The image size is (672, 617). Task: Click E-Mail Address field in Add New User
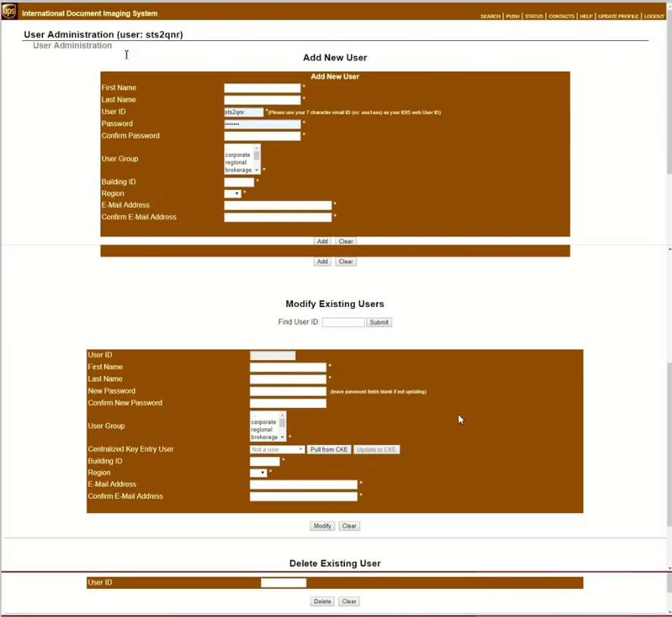278,205
